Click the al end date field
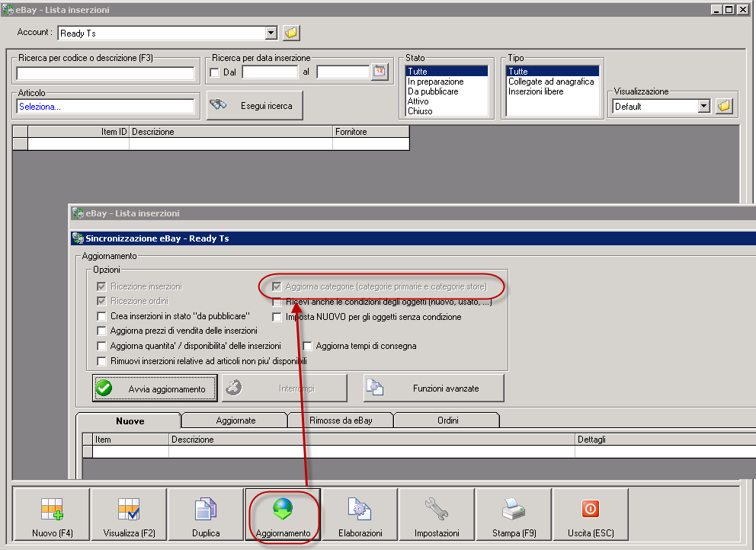 (x=343, y=72)
